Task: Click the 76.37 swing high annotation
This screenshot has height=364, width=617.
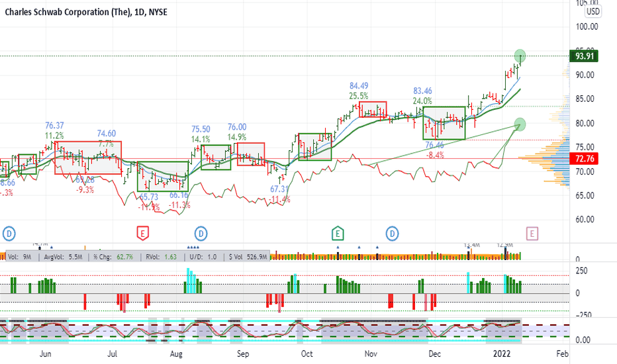Action: 54,126
